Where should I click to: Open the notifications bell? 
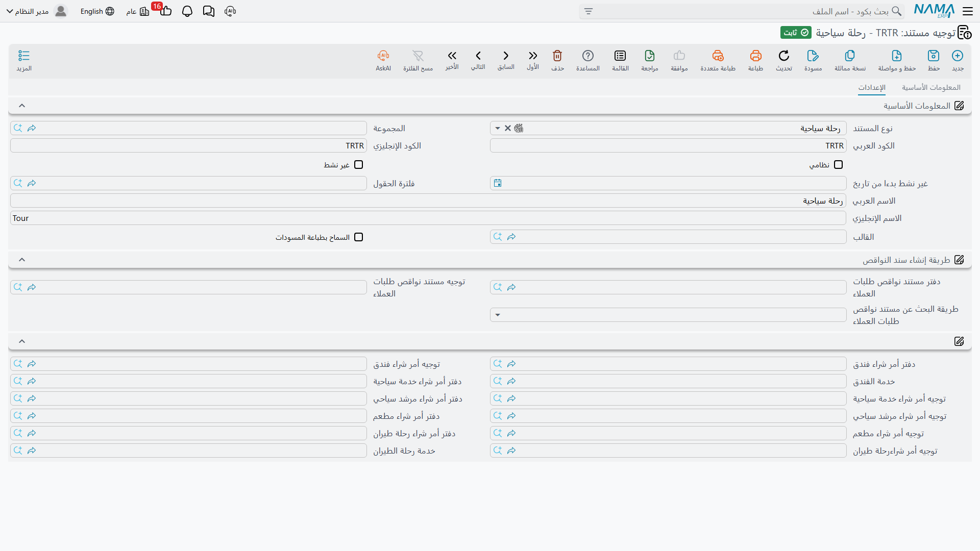click(187, 11)
